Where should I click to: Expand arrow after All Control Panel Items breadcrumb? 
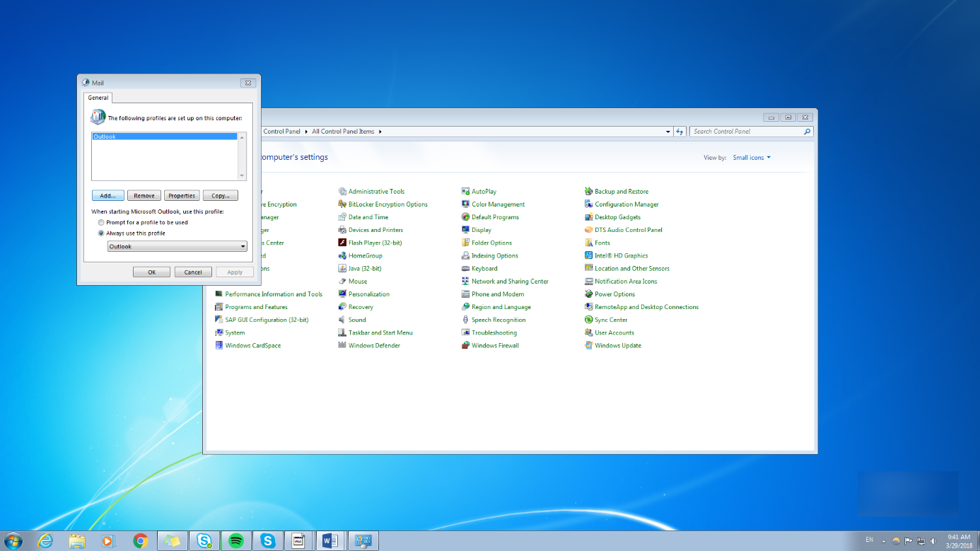point(380,132)
